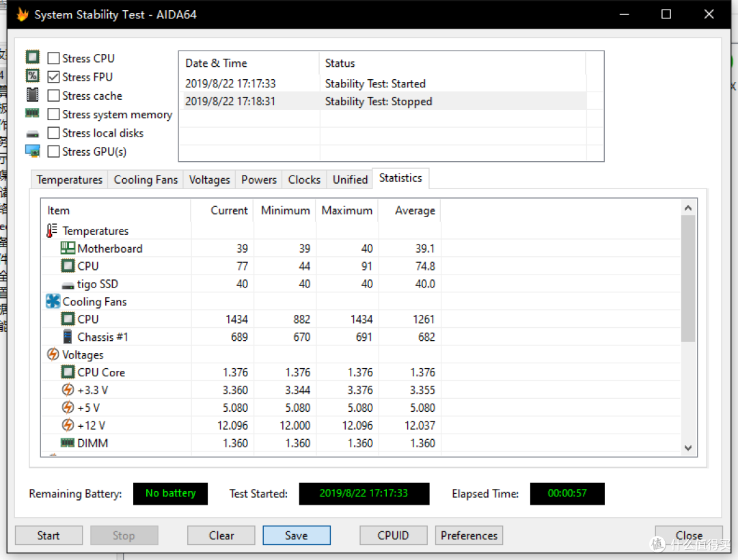Click the Clear button
This screenshot has height=560, width=738.
click(221, 535)
